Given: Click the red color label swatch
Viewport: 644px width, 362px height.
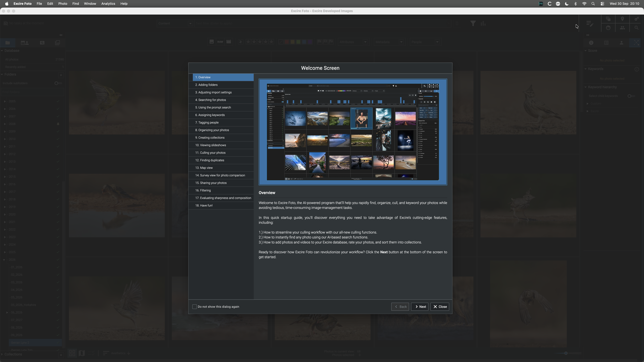Looking at the screenshot, I should pos(287,42).
